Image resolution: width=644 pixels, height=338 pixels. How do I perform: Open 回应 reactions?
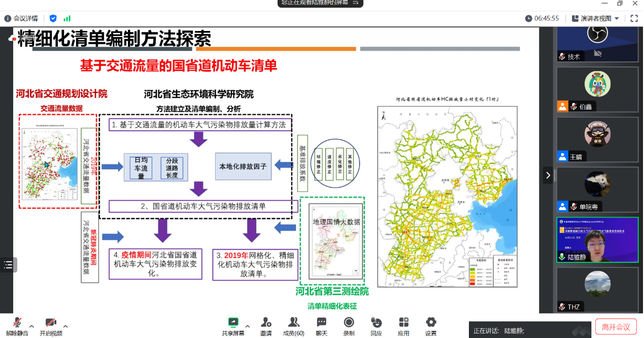(376, 326)
